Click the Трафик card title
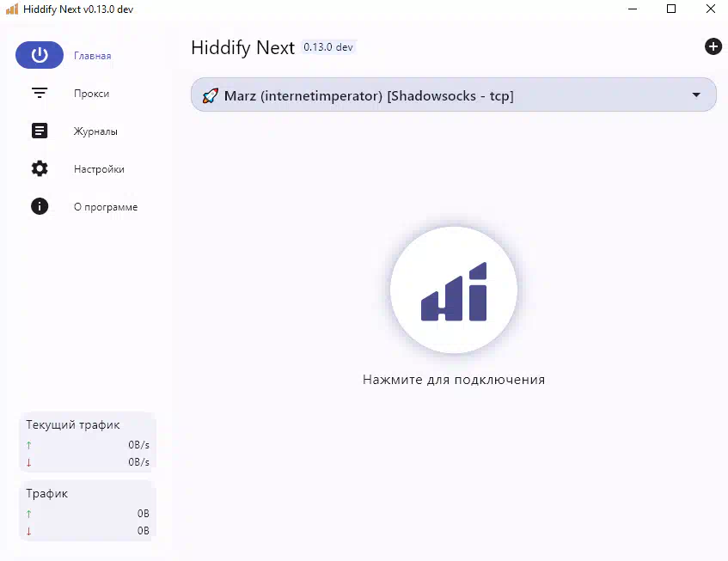The width and height of the screenshot is (728, 561). tap(47, 493)
